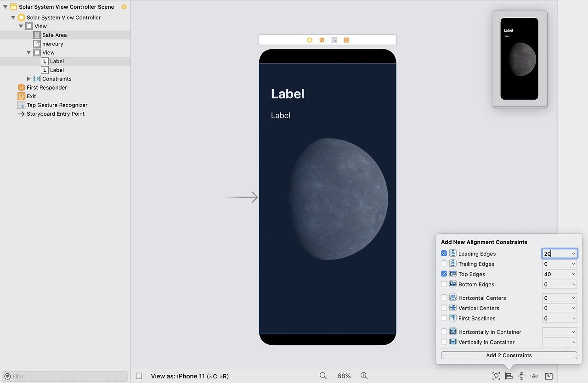This screenshot has width=588, height=383.
Task: Enable the Trailing Edges checkbox
Action: 444,264
